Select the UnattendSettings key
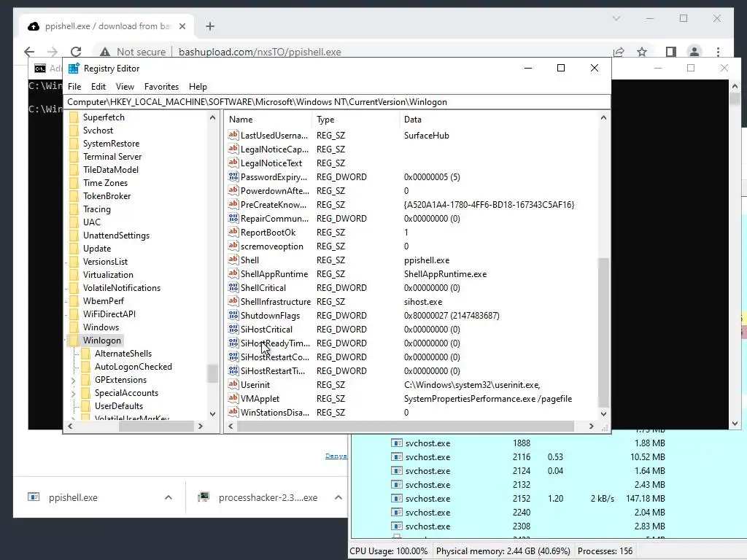The image size is (747, 560). 116,236
